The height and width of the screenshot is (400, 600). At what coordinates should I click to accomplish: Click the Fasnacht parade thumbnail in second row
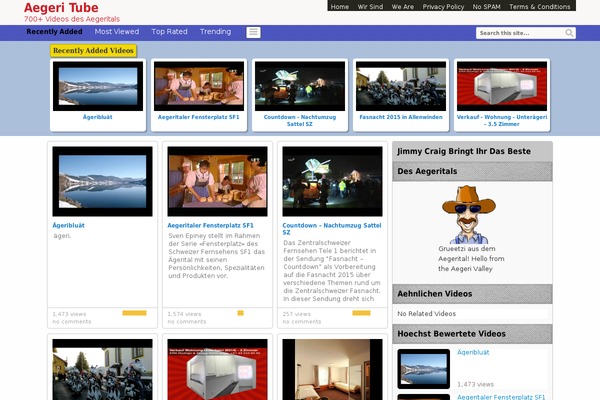(x=103, y=369)
